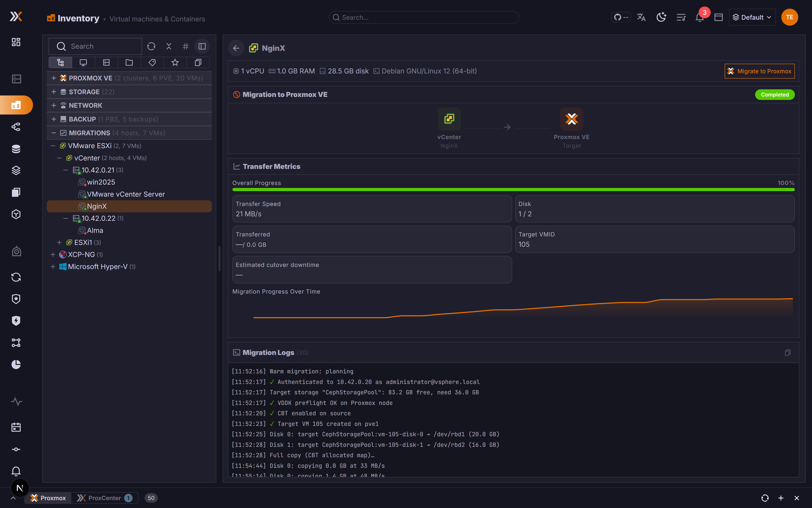Toggle the side panel layout button
The width and height of the screenshot is (812, 508).
coord(202,46)
